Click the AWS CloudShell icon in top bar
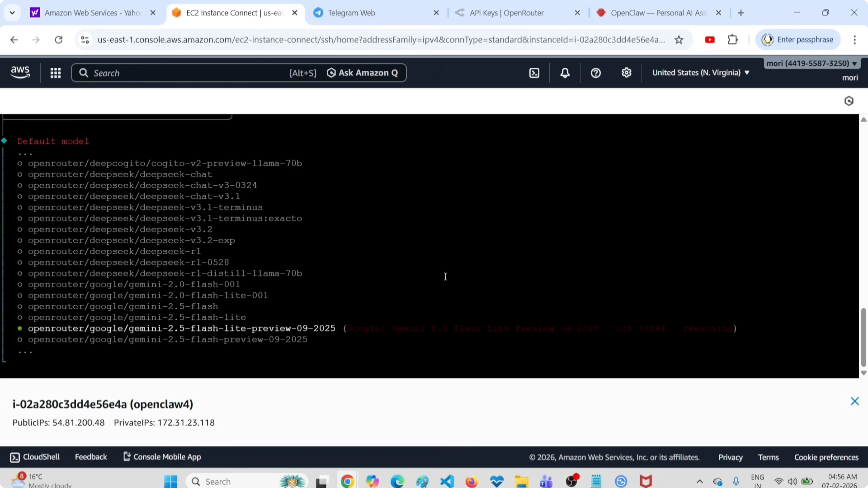Viewport: 868px width, 488px height. coord(534,73)
